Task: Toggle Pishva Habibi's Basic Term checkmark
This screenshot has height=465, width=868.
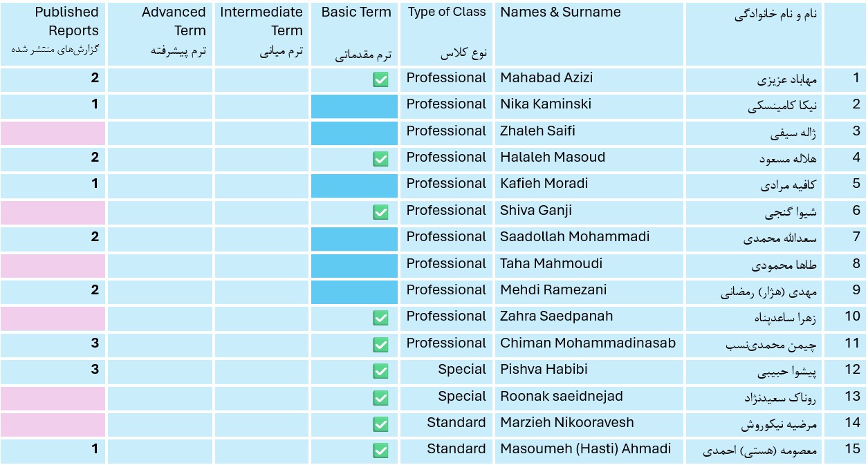Action: (x=380, y=371)
